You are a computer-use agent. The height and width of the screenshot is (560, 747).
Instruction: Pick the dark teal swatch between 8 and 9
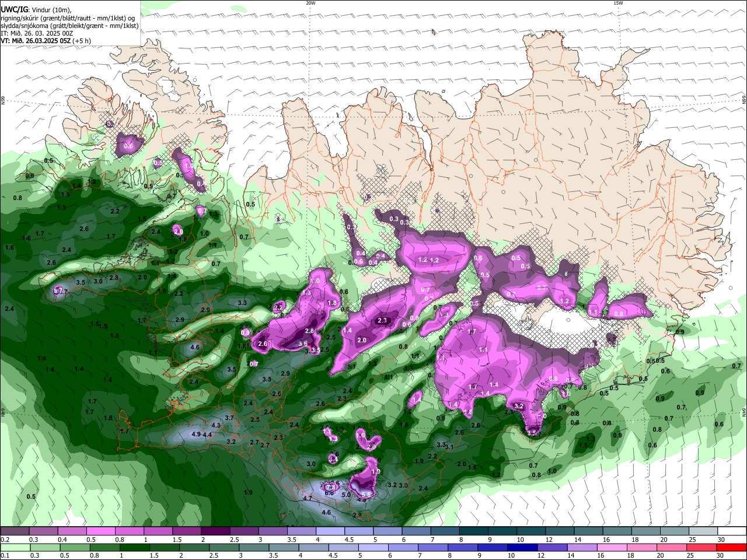[x=473, y=531]
